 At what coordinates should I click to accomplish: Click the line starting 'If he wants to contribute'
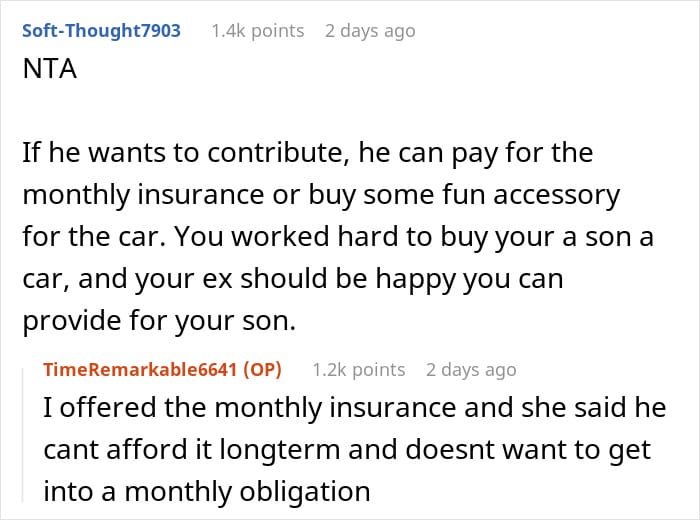[307, 154]
